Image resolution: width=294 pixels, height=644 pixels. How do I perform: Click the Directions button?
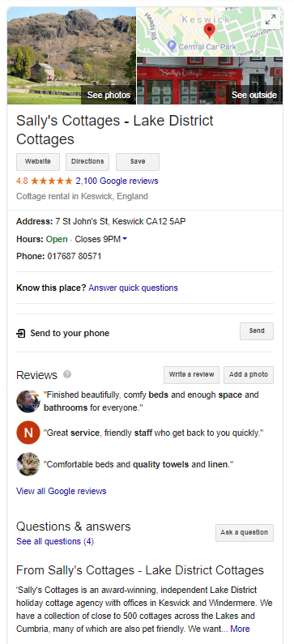[87, 162]
